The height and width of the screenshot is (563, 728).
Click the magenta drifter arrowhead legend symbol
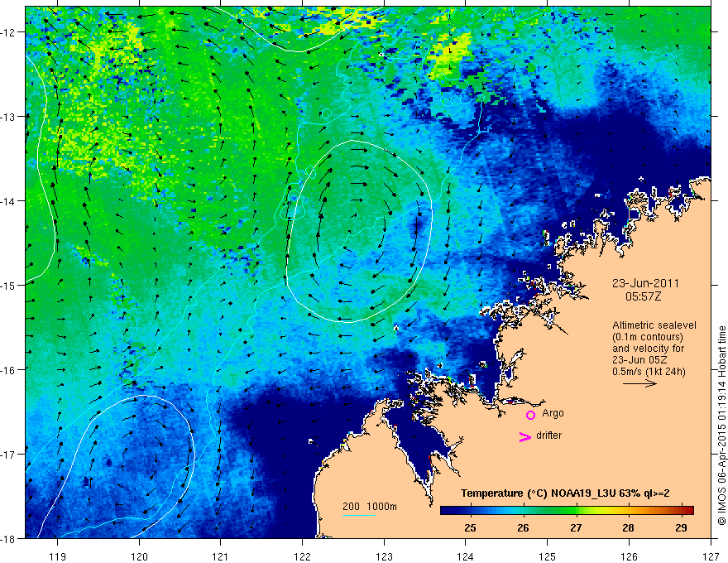point(524,436)
